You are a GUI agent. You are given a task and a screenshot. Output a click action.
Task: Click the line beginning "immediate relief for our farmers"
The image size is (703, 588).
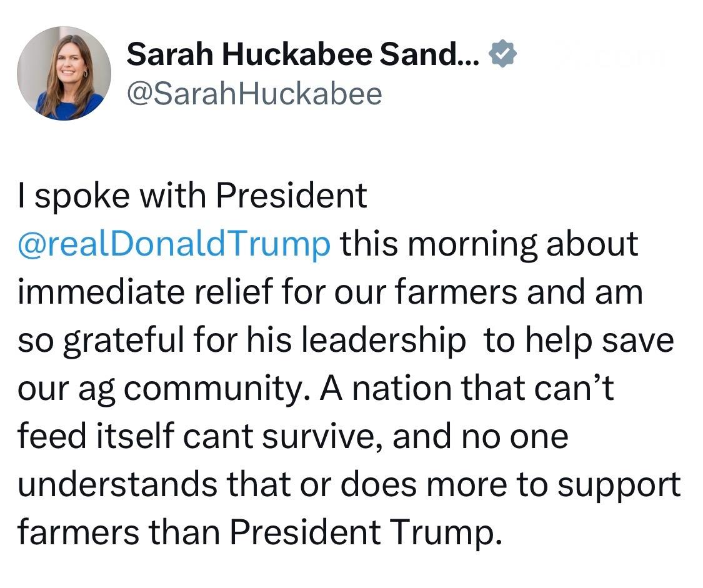point(330,292)
